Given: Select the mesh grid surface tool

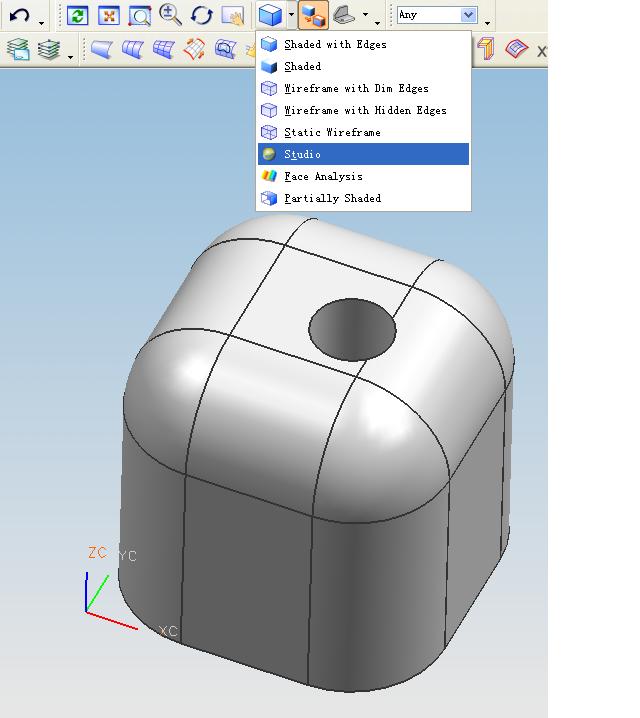Looking at the screenshot, I should click(x=164, y=49).
